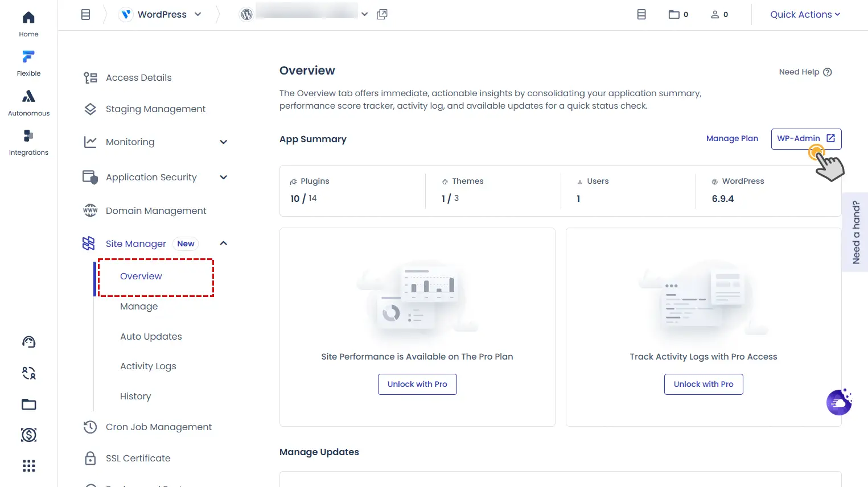Open Integrations in left rail
Image resolution: width=868 pixels, height=487 pixels.
pos(28,142)
